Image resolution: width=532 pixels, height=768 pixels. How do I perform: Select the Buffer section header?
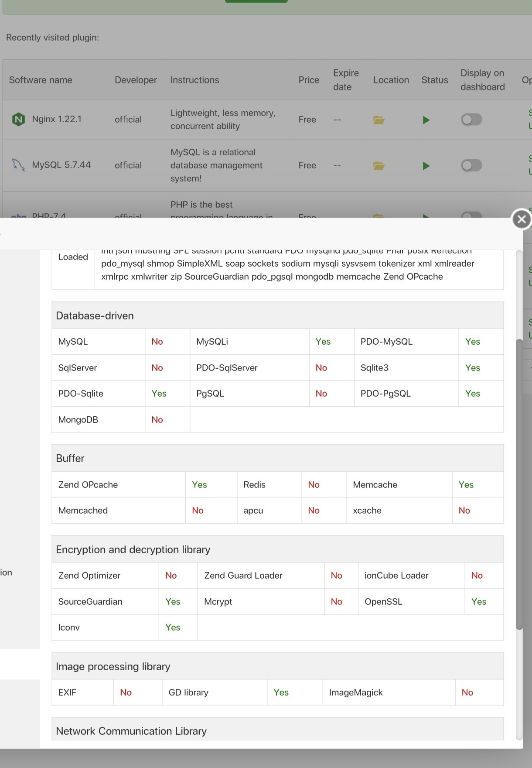click(x=70, y=458)
